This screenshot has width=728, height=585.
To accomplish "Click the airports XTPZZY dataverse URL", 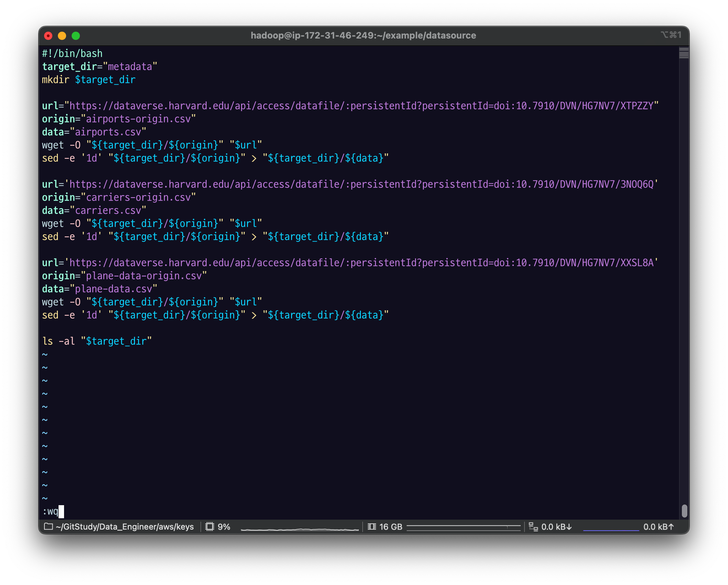I will click(361, 106).
